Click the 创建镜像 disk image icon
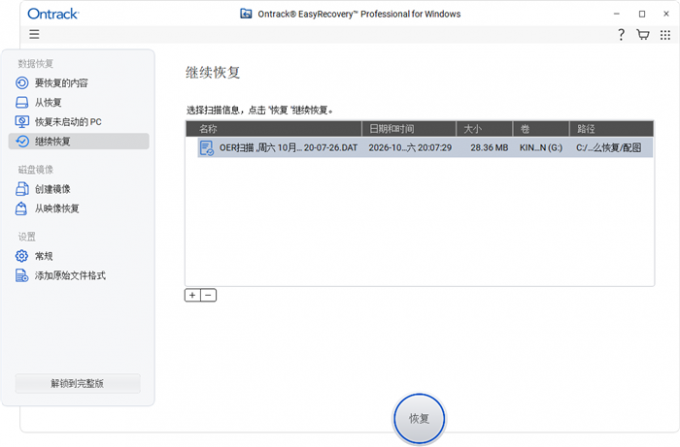 coord(22,189)
